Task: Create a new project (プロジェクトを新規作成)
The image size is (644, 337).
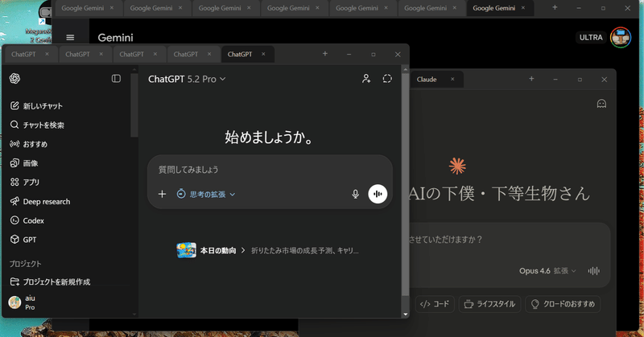Action: (50, 282)
